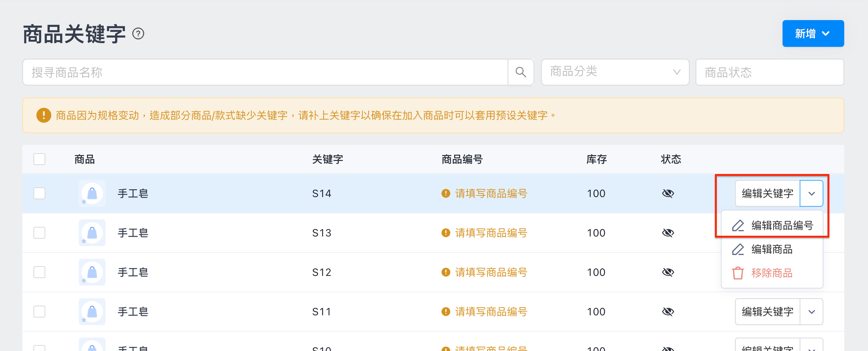The height and width of the screenshot is (351, 868).
Task: Click the 库存 column header
Action: click(596, 159)
